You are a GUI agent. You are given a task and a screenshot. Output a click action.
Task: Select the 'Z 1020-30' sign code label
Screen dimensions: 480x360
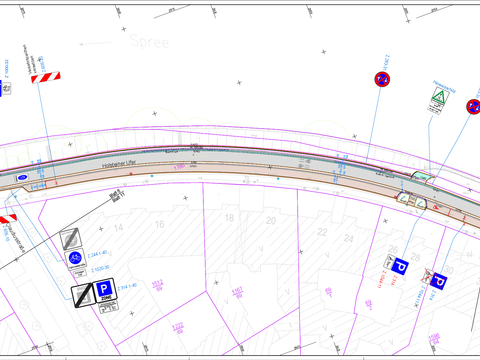[100, 269]
